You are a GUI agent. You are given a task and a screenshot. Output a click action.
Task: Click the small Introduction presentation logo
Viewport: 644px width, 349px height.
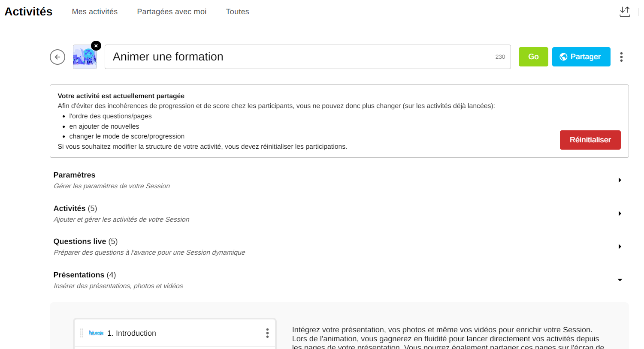[x=96, y=333]
